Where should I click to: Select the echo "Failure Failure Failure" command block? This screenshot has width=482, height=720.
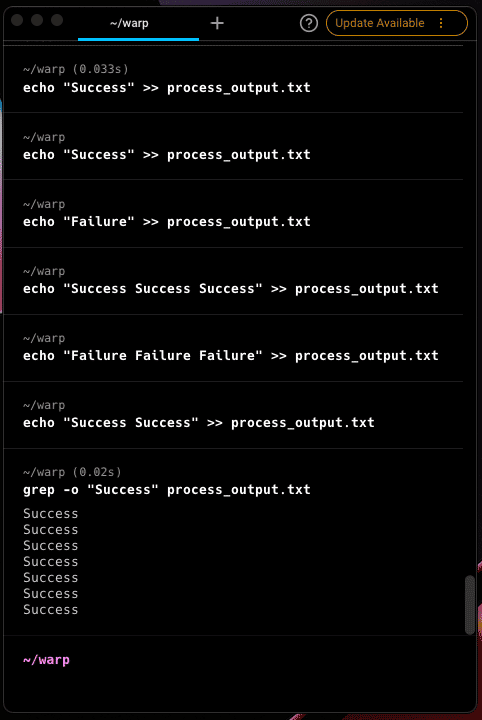(x=233, y=348)
